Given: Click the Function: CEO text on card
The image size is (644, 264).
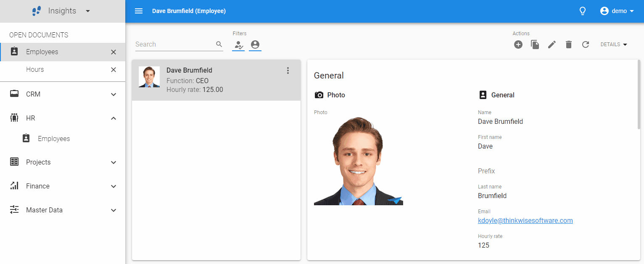Looking at the screenshot, I should [187, 81].
